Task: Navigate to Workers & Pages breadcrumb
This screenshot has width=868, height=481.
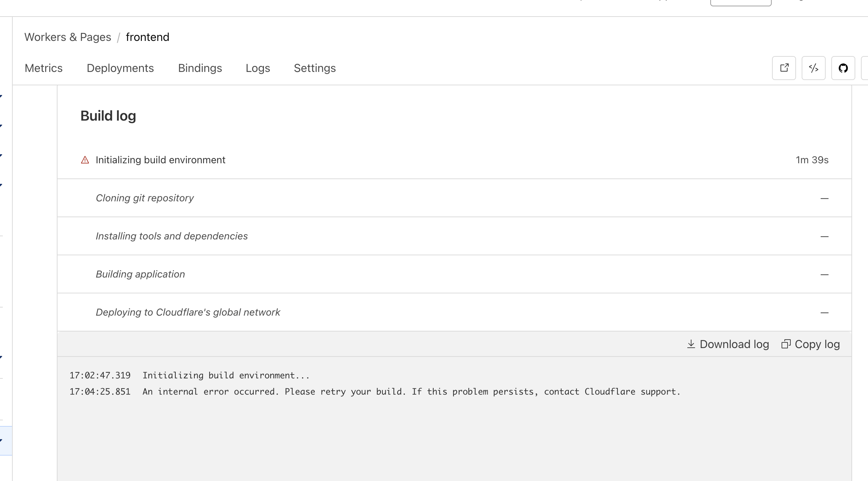Action: click(x=68, y=37)
